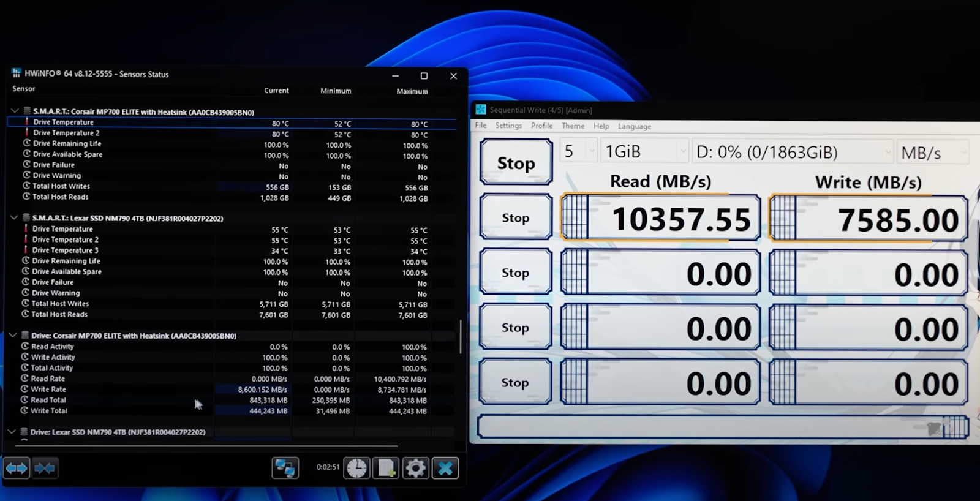Select the Total Host Reads minimum value 449 GB

pos(339,198)
